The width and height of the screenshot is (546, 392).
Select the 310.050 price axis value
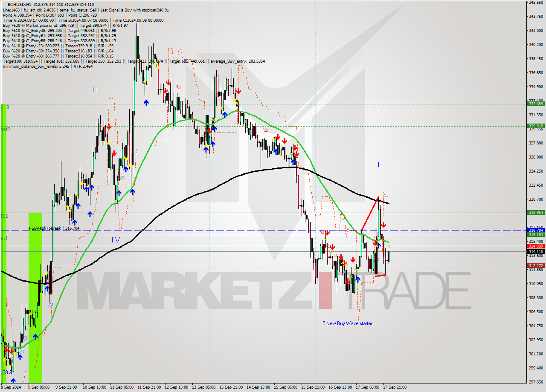(536, 284)
